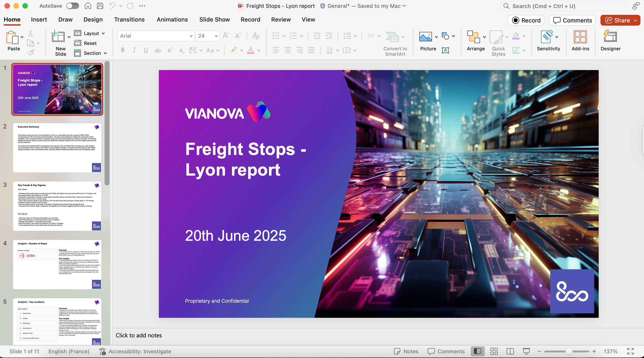Toggle Underline formatting
The width and height of the screenshot is (644, 358).
[146, 50]
